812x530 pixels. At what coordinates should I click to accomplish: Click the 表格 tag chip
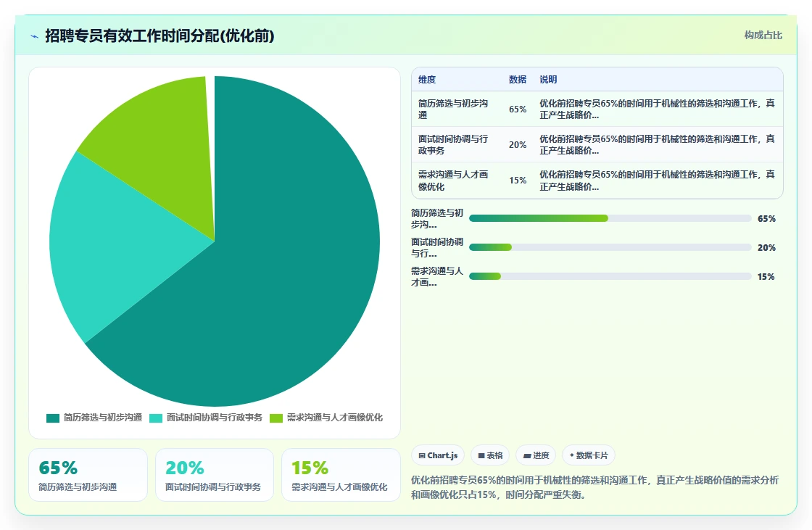tap(490, 455)
